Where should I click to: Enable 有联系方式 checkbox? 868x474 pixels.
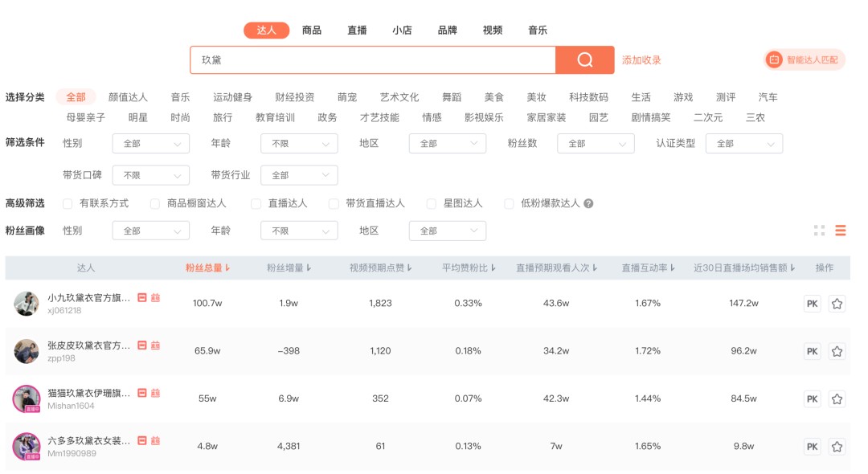(68, 203)
